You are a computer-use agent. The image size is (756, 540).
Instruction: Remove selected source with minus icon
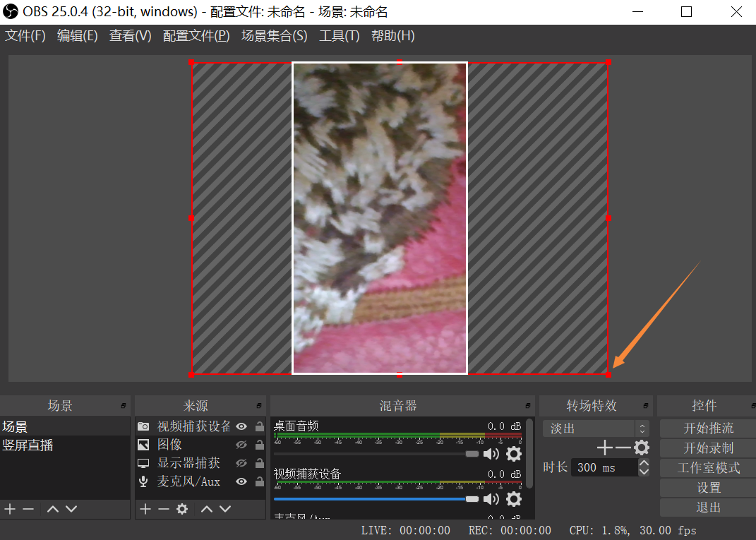point(164,509)
